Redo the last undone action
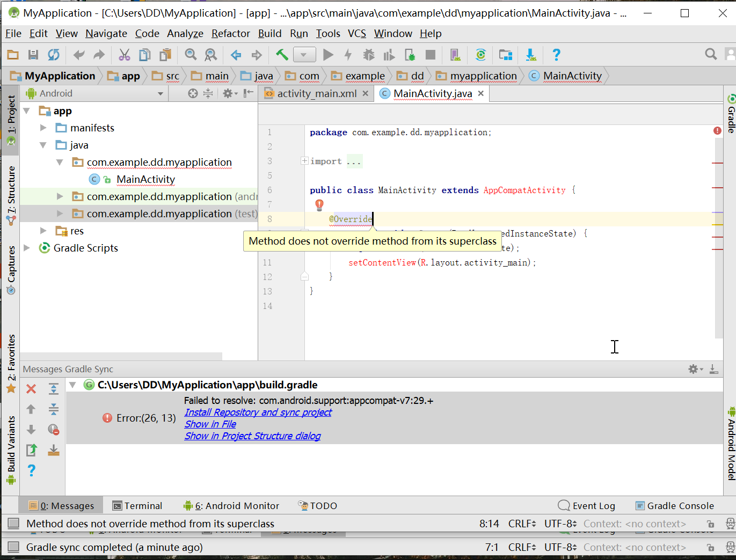This screenshot has height=560, width=736. click(x=99, y=54)
